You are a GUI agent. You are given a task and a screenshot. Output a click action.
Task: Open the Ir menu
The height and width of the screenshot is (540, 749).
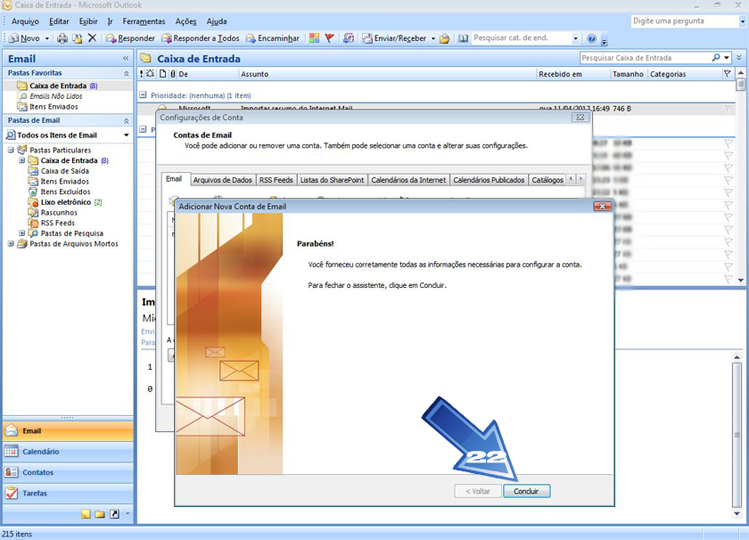tap(110, 22)
